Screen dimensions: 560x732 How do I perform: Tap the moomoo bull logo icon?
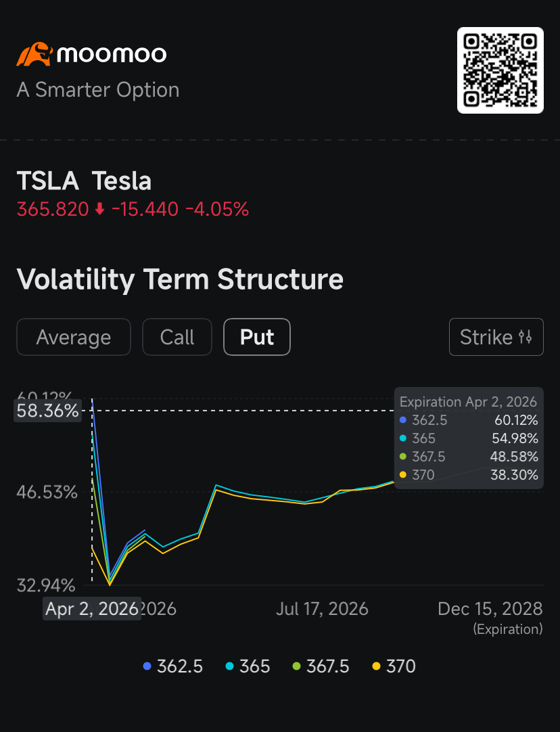pyautogui.click(x=34, y=54)
